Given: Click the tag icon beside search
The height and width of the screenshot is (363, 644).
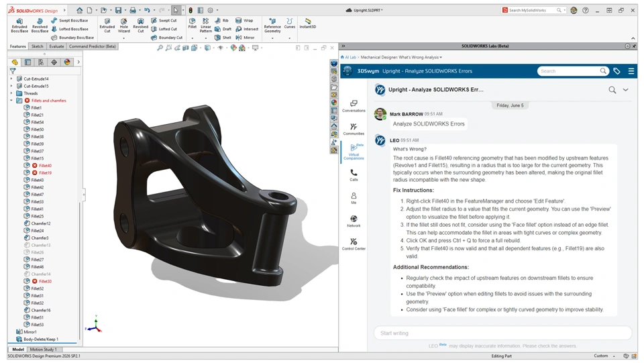Looking at the screenshot, I should click(x=616, y=71).
